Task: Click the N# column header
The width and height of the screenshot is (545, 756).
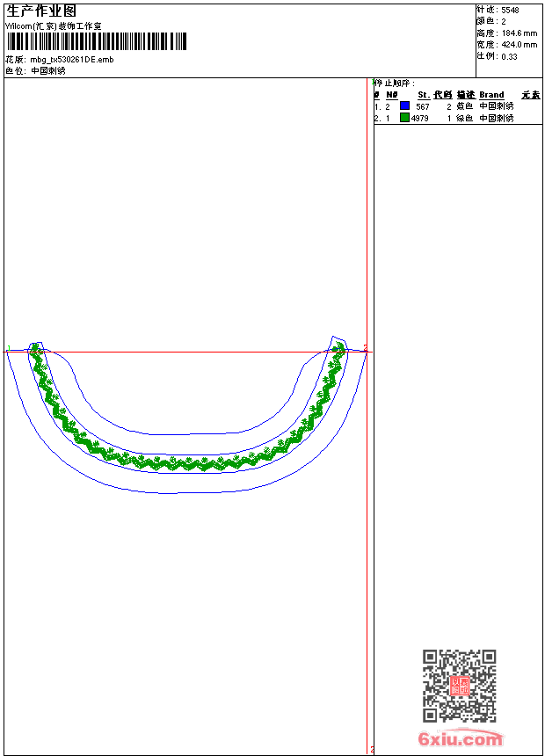Action: 392,95
